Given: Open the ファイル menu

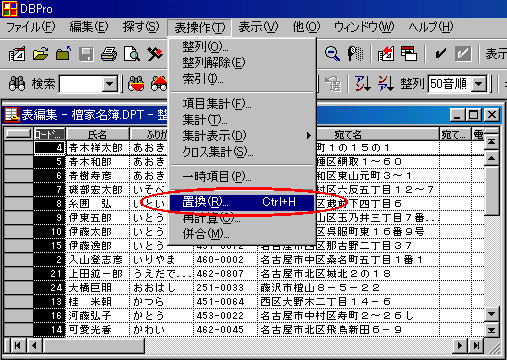Looking at the screenshot, I should tap(31, 27).
